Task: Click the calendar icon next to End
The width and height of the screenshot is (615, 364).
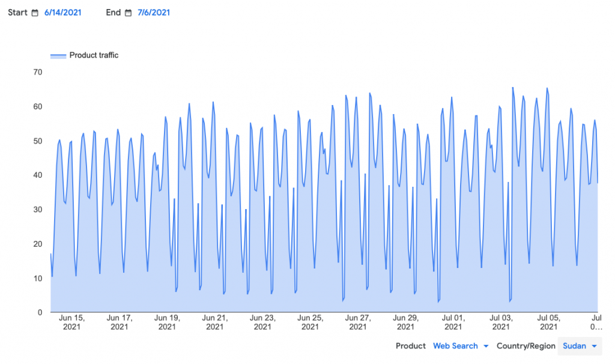Action: pyautogui.click(x=128, y=13)
